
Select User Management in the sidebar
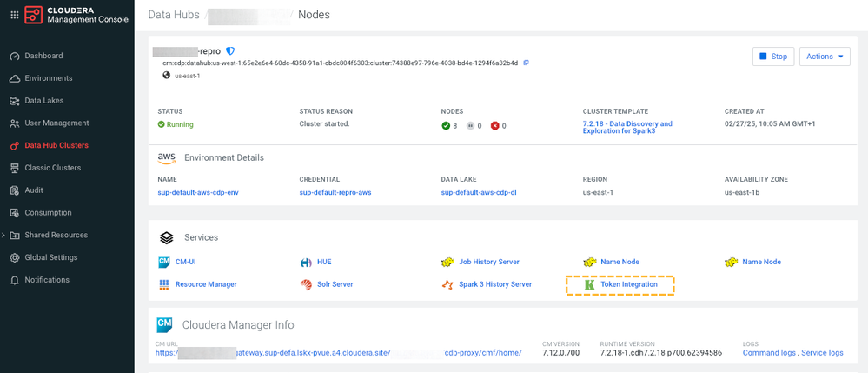[x=56, y=123]
